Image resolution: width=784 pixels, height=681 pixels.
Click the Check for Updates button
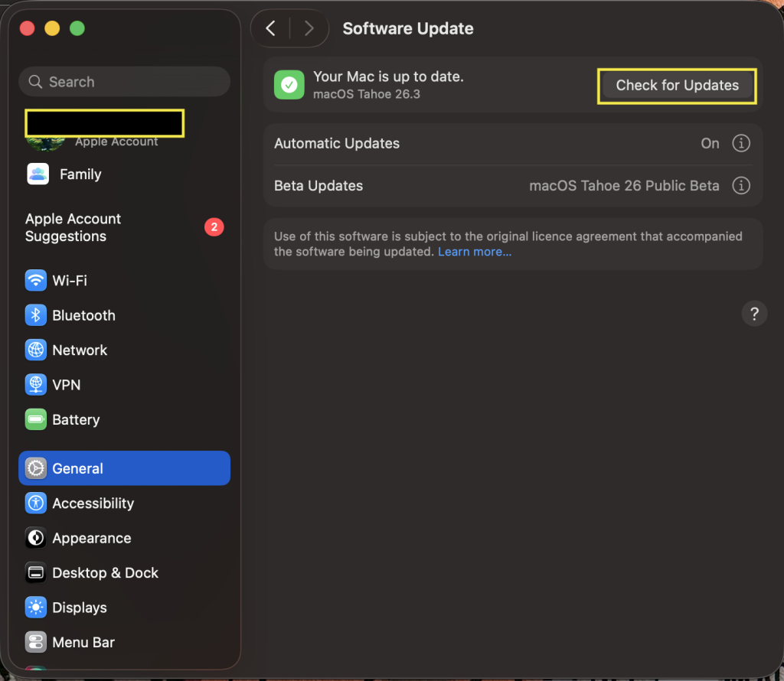[x=677, y=86]
